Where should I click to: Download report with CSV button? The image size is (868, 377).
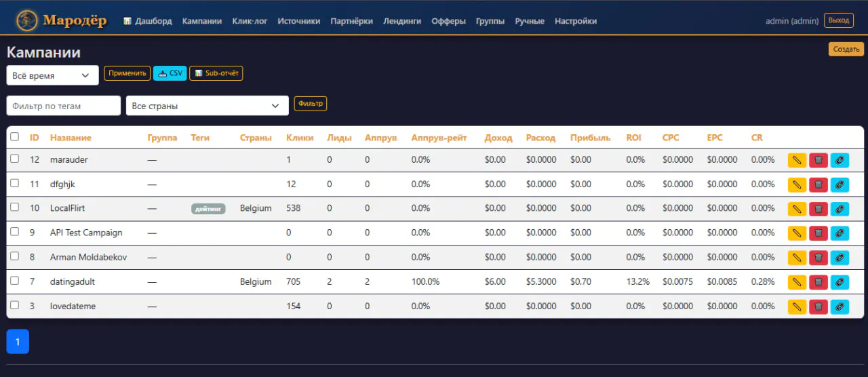(170, 73)
